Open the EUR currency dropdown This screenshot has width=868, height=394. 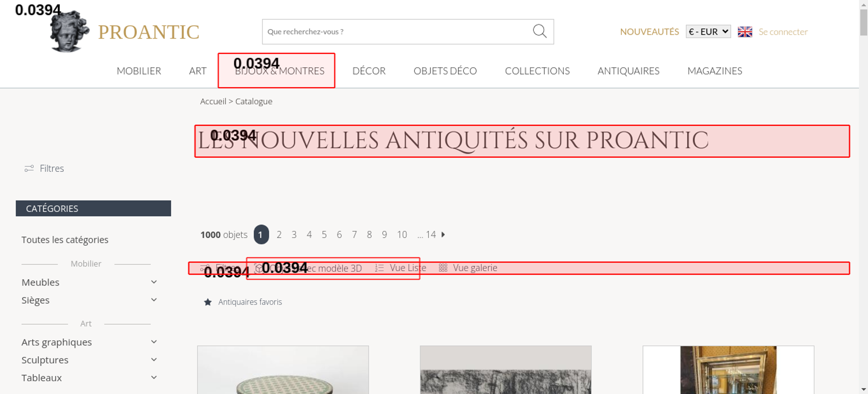point(708,32)
